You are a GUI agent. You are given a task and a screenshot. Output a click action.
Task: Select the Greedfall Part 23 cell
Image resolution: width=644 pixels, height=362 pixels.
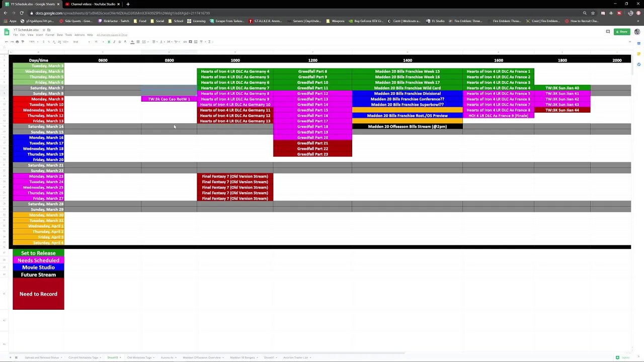click(312, 154)
